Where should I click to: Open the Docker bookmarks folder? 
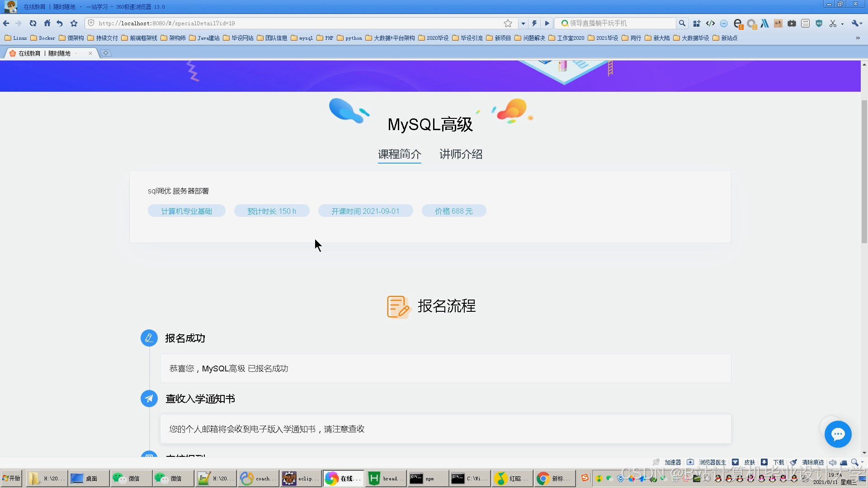coord(43,38)
